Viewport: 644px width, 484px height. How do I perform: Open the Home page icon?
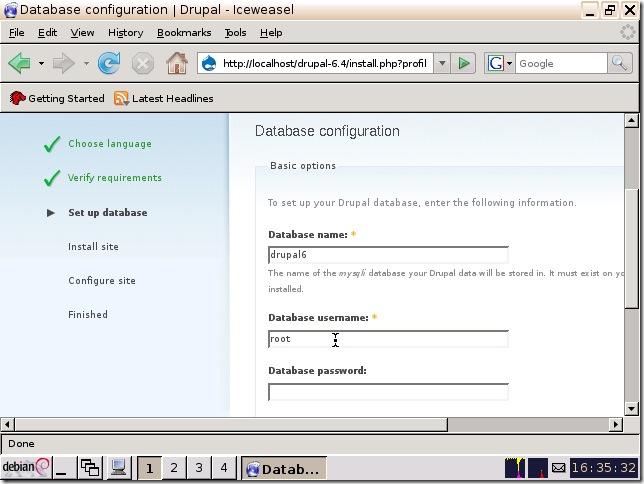177,63
